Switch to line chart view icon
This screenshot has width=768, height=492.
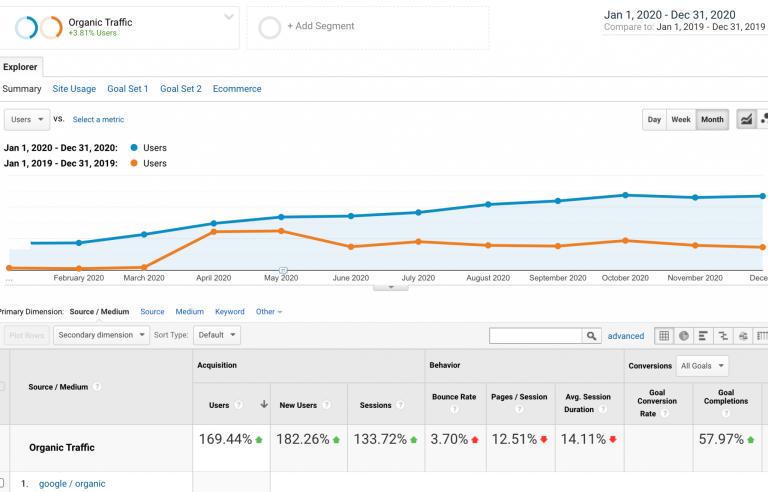(746, 120)
